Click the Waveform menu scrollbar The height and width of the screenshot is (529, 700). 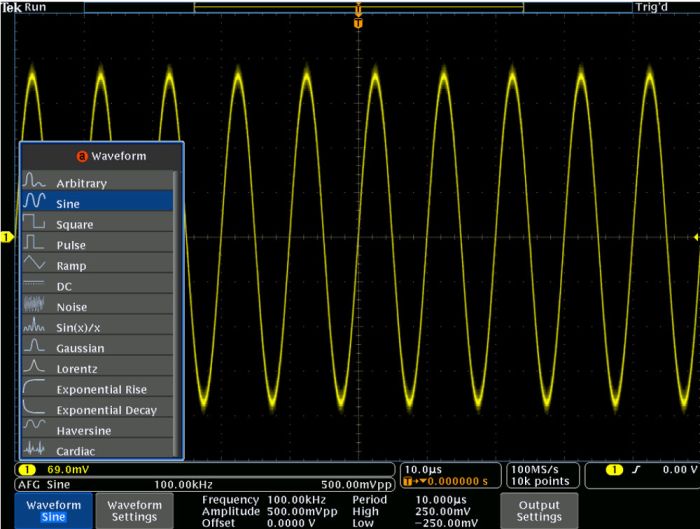[x=176, y=312]
